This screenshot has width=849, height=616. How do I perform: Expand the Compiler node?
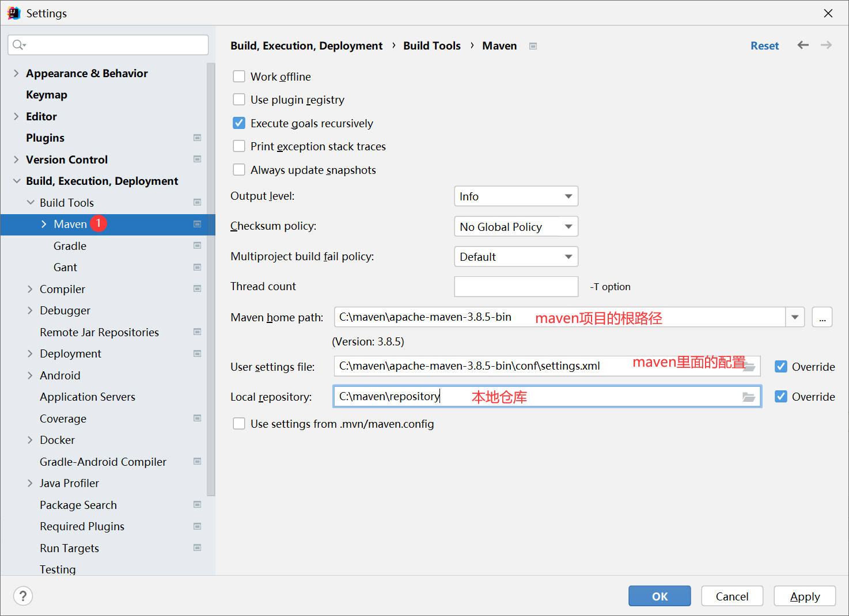tap(30, 289)
